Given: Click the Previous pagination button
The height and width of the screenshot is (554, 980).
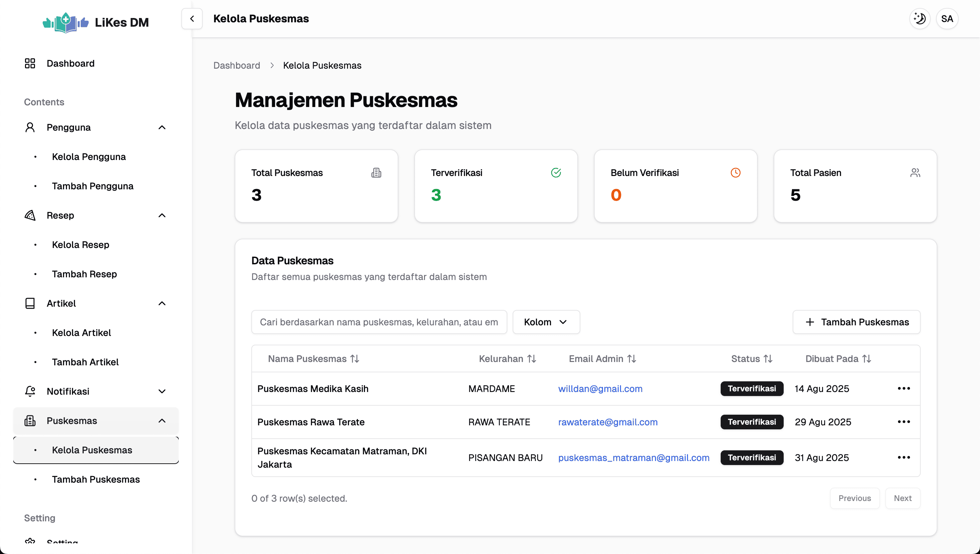Looking at the screenshot, I should [x=854, y=498].
